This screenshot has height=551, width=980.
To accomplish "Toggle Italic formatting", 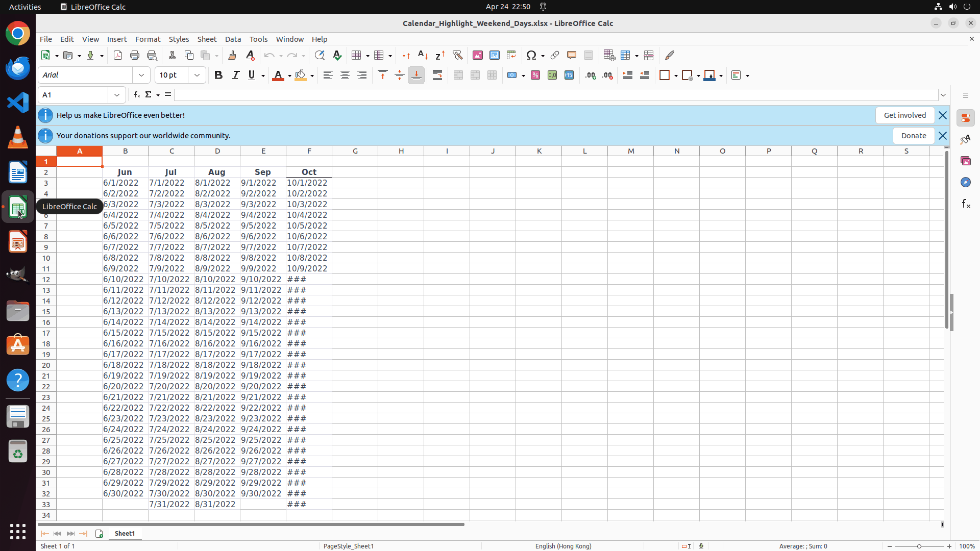I will [x=235, y=76].
